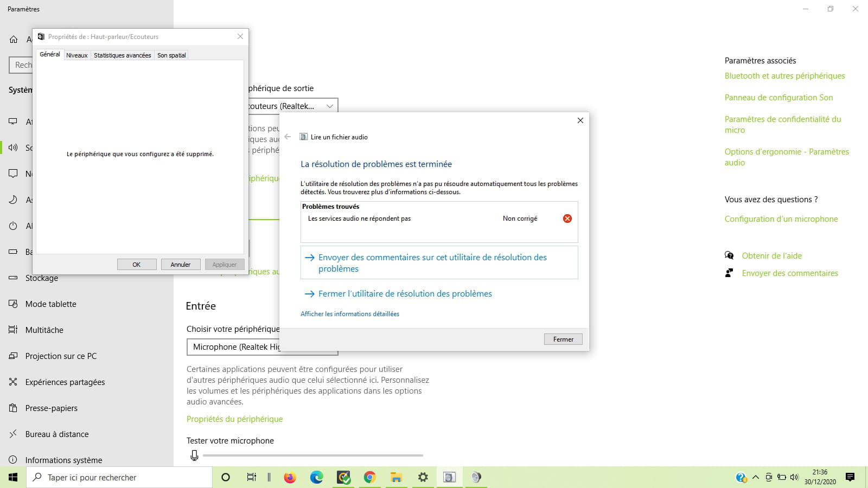Open the notification center icon
The height and width of the screenshot is (488, 868).
click(850, 477)
